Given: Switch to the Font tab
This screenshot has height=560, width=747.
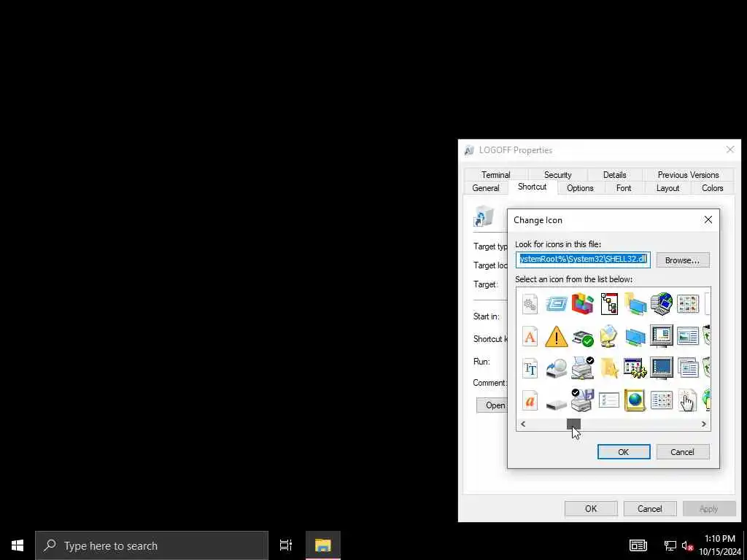Looking at the screenshot, I should (623, 188).
